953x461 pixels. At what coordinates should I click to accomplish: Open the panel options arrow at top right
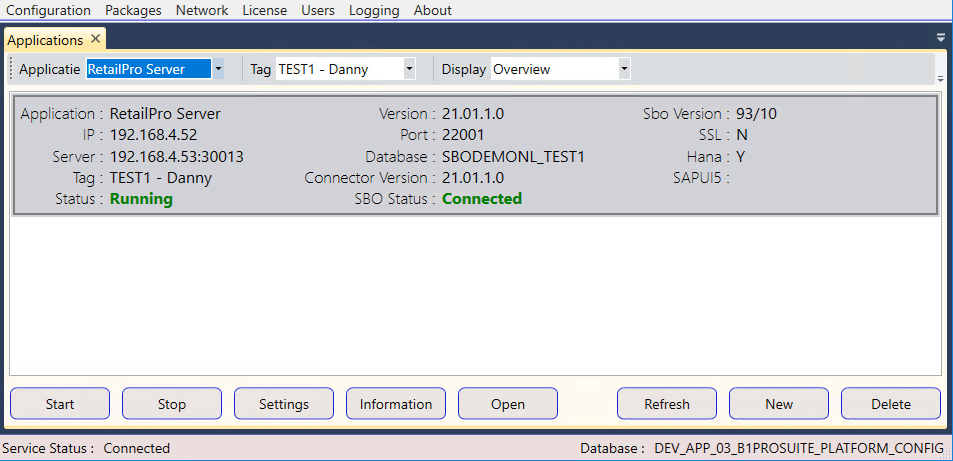point(940,37)
